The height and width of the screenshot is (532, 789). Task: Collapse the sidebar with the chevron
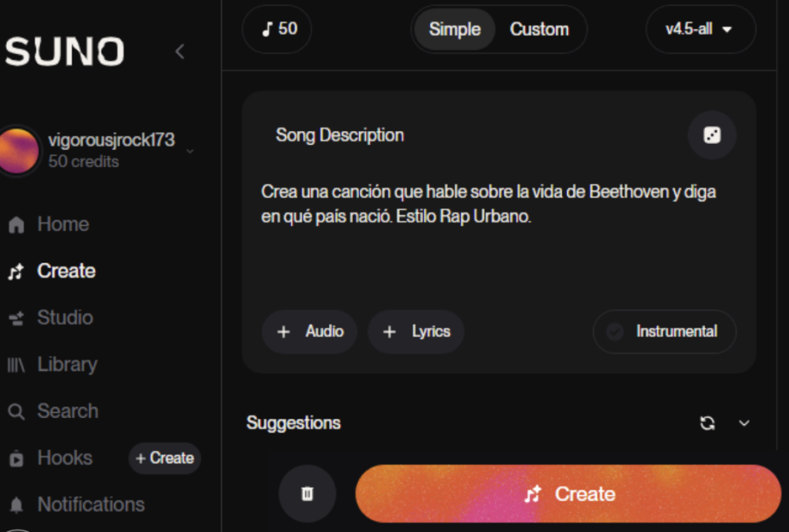180,52
